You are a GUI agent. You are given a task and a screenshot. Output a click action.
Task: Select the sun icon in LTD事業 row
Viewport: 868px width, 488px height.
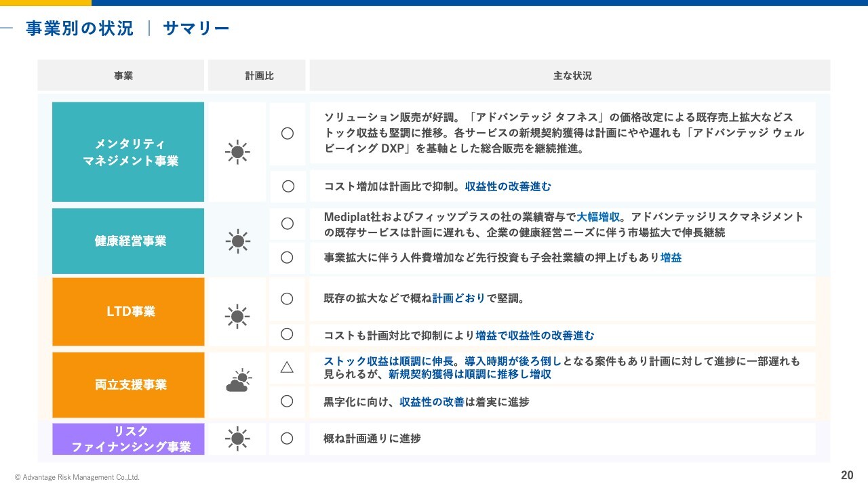tap(237, 316)
